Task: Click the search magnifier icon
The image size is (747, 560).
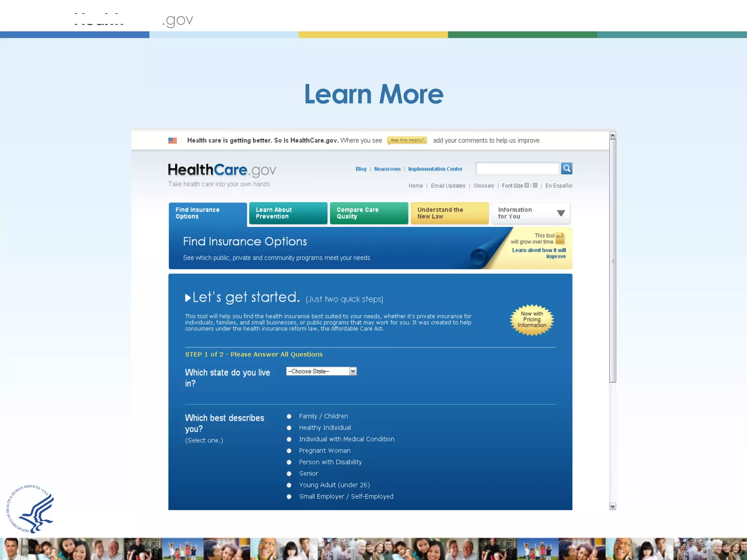Action: 566,168
